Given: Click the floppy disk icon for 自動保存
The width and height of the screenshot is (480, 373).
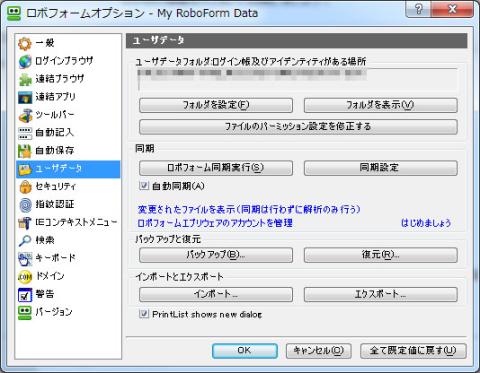Looking at the screenshot, I should 25,151.
